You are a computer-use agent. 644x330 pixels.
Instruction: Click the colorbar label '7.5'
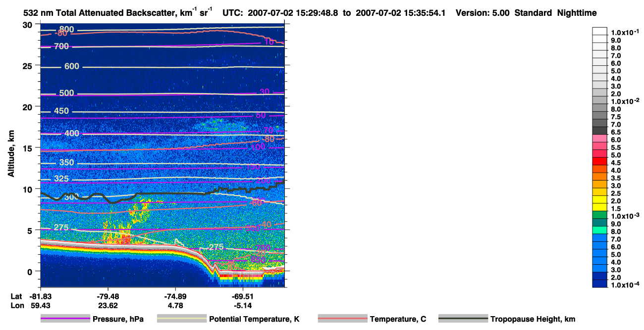[615, 117]
